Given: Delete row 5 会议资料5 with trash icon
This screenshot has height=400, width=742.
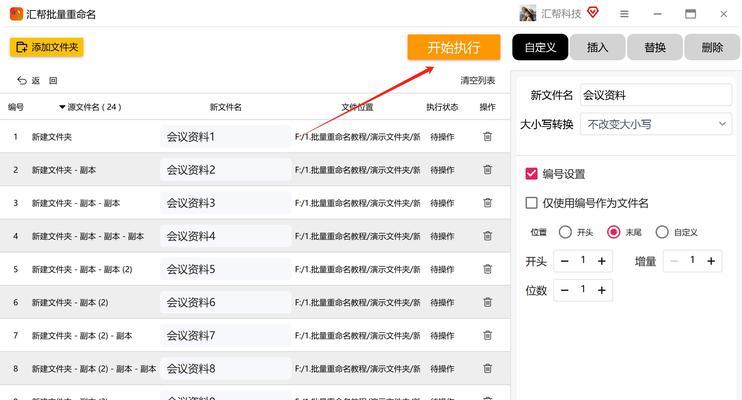Looking at the screenshot, I should 487,269.
